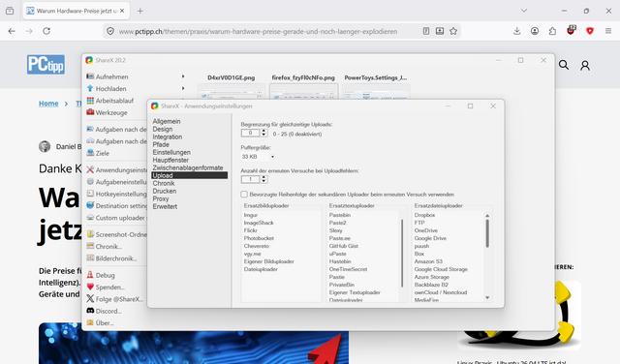Click the Upload retry count stepper
The image size is (620, 364).
click(x=263, y=179)
